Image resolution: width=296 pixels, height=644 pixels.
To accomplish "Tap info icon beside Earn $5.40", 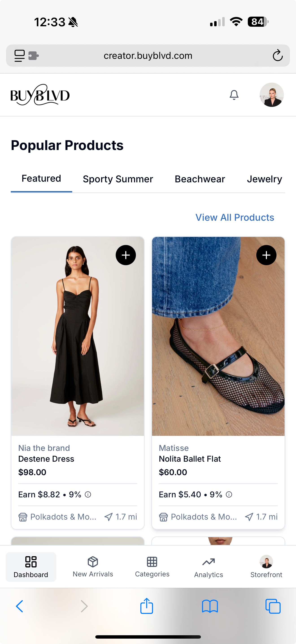I will click(229, 494).
